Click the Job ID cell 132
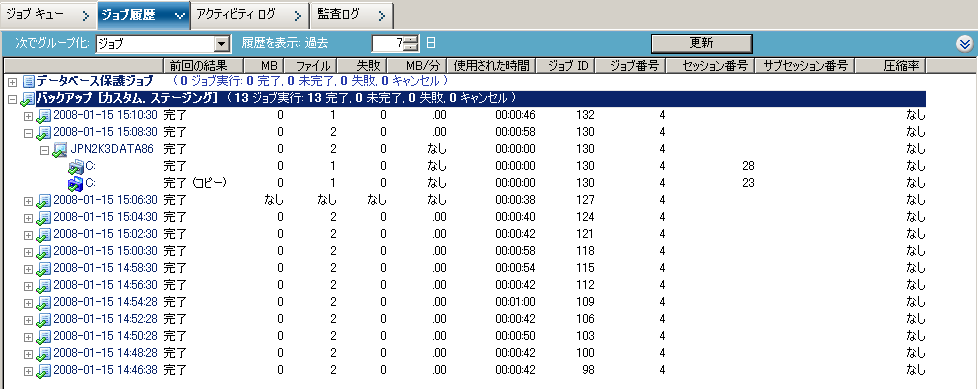This screenshot has width=979, height=389. pos(585,115)
